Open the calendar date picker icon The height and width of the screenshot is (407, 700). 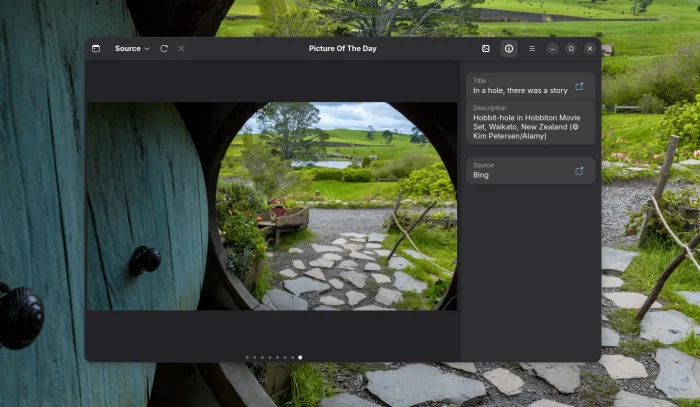pyautogui.click(x=96, y=49)
